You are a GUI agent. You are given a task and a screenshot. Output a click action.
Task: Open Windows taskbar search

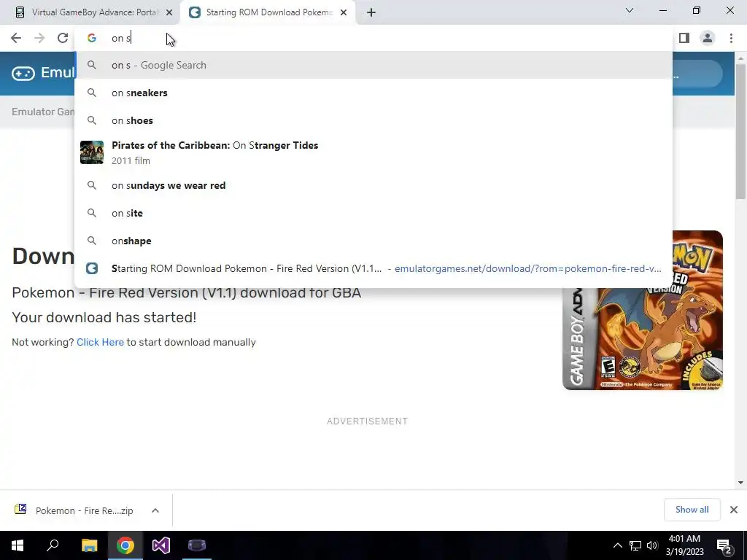[53, 545]
